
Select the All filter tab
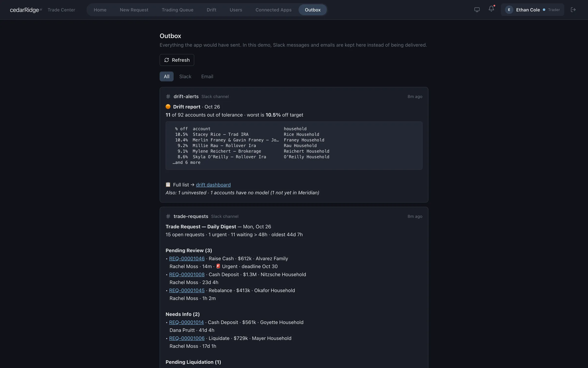(x=167, y=77)
